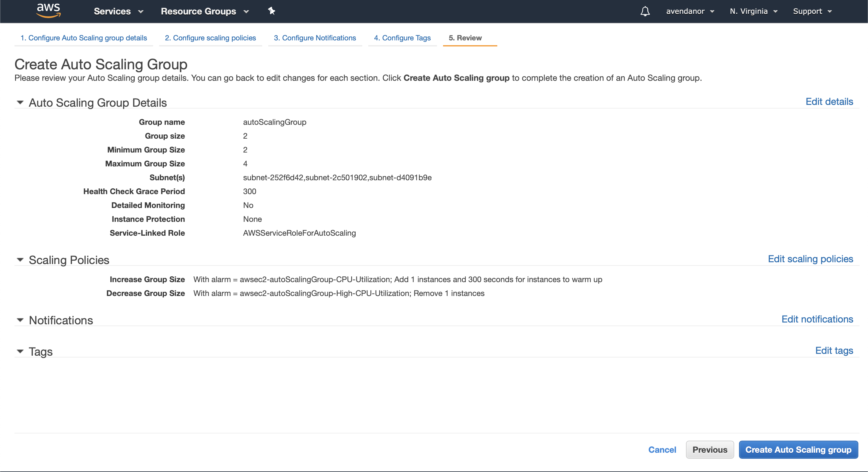Navigate to Configure Tags step 4
The height and width of the screenshot is (472, 868).
403,38
